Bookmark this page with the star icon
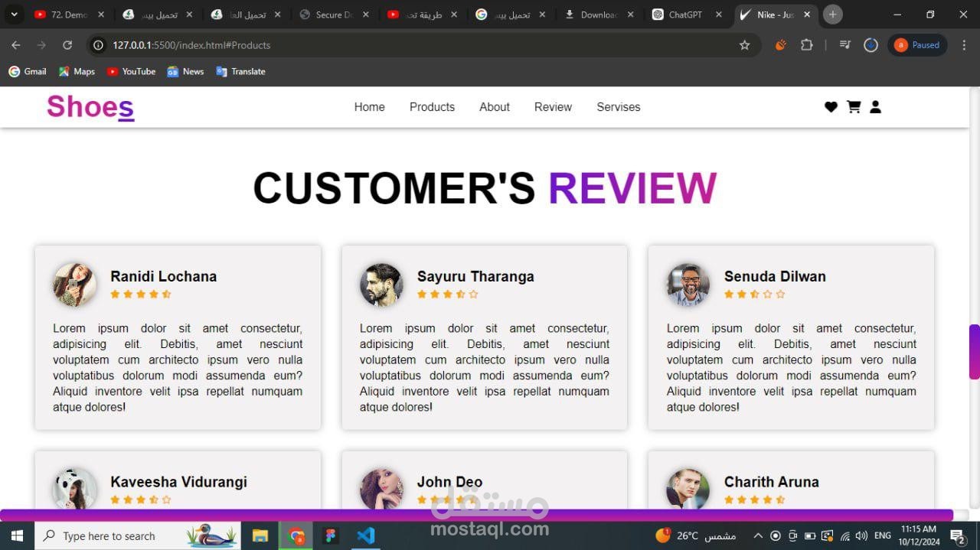The width and height of the screenshot is (980, 550). click(744, 45)
